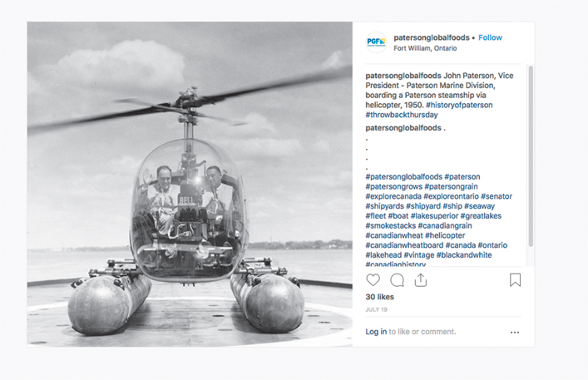The height and width of the screenshot is (380, 588).
Task: Open the three-dot more options menu
Action: 515,333
